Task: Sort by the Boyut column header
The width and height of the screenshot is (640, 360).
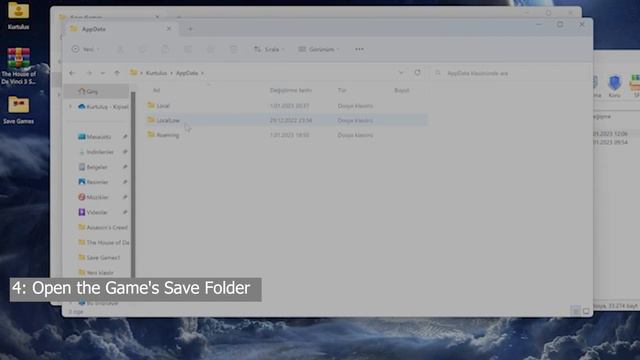Action: (402, 90)
